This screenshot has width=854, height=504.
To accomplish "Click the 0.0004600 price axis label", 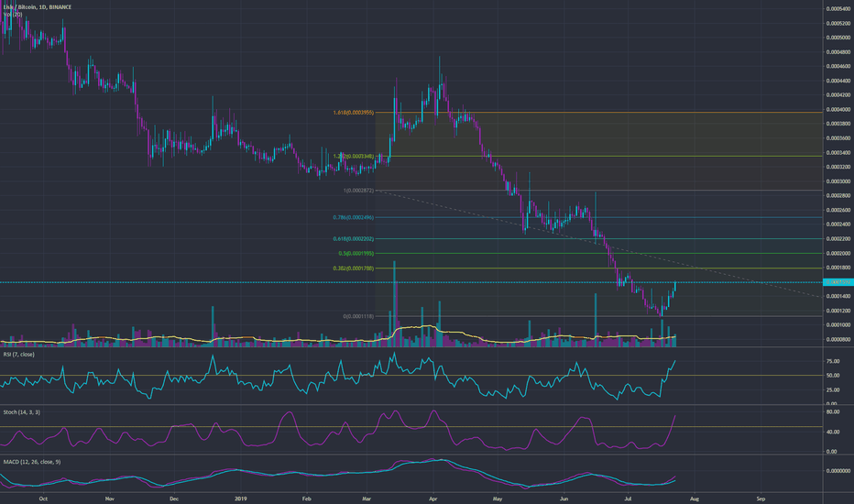I will [838, 67].
